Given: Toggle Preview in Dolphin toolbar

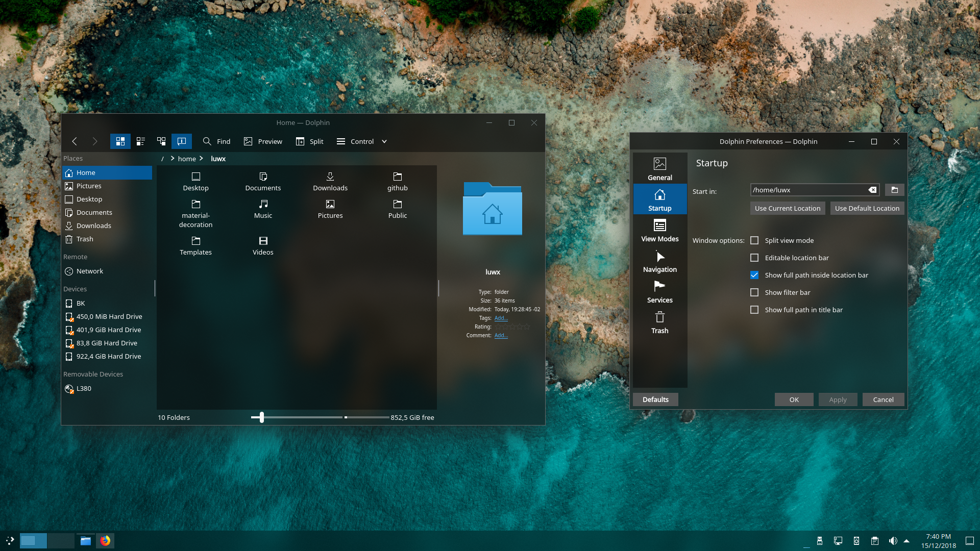Looking at the screenshot, I should [x=263, y=141].
